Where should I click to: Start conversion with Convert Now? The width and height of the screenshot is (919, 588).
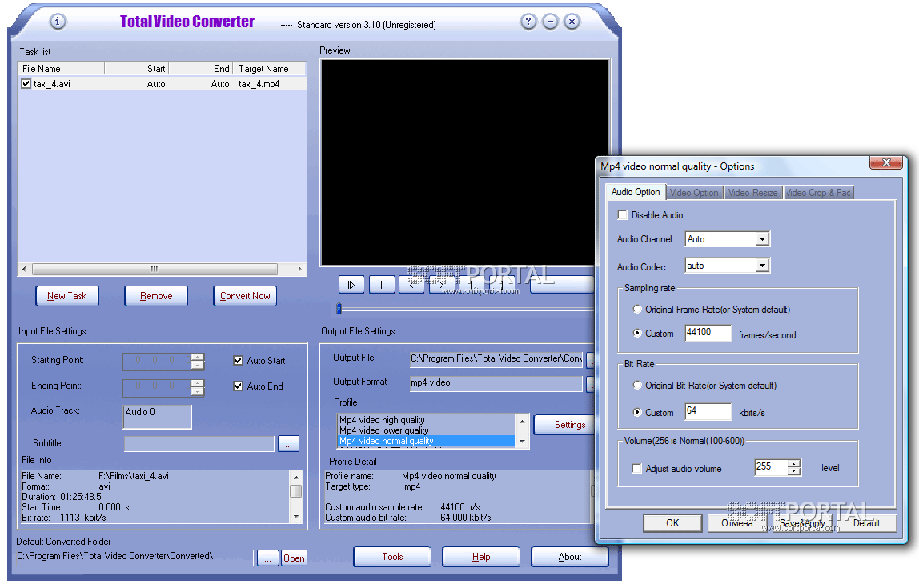(x=245, y=296)
